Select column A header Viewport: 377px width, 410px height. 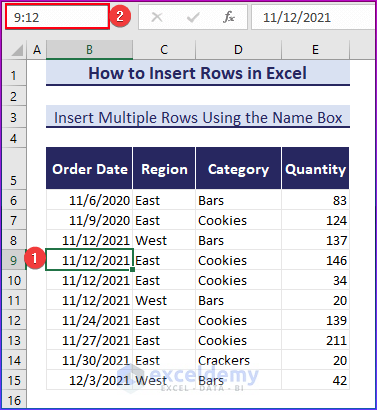tap(36, 50)
